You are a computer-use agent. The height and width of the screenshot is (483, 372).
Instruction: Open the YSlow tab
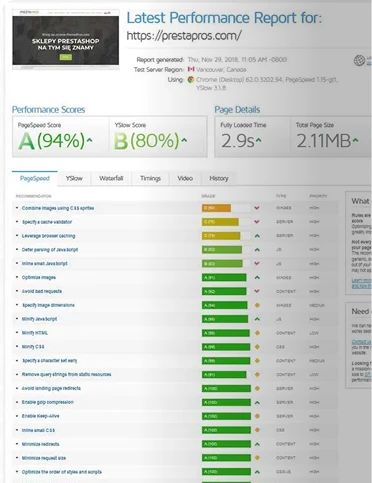pos(74,178)
